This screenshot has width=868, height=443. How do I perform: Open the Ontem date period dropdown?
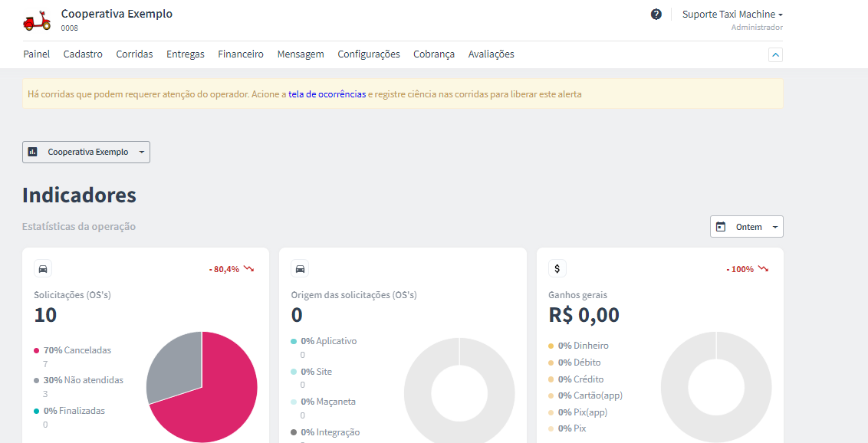tap(747, 227)
